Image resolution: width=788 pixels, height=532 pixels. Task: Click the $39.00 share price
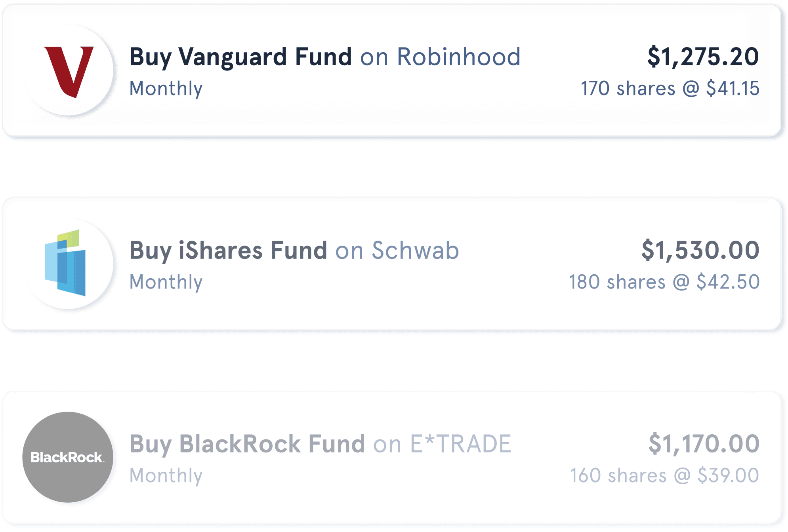pyautogui.click(x=728, y=475)
